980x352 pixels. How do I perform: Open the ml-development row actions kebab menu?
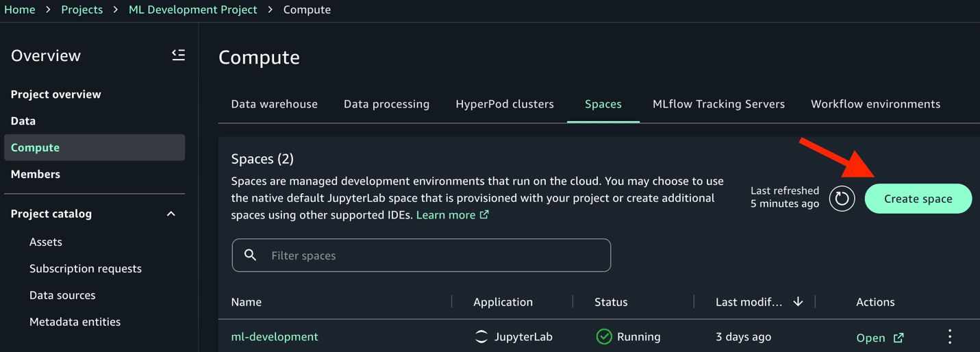(x=950, y=336)
